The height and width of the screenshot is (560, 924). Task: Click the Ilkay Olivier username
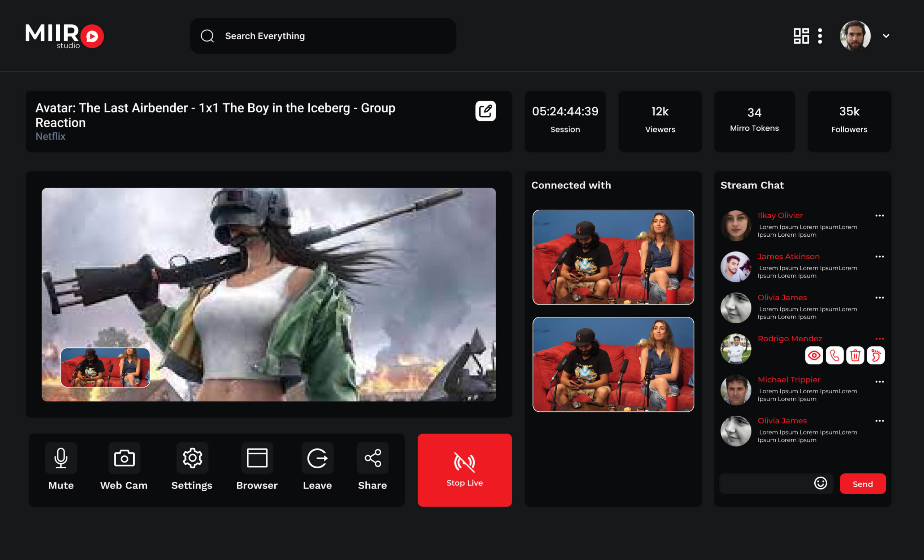coord(780,215)
